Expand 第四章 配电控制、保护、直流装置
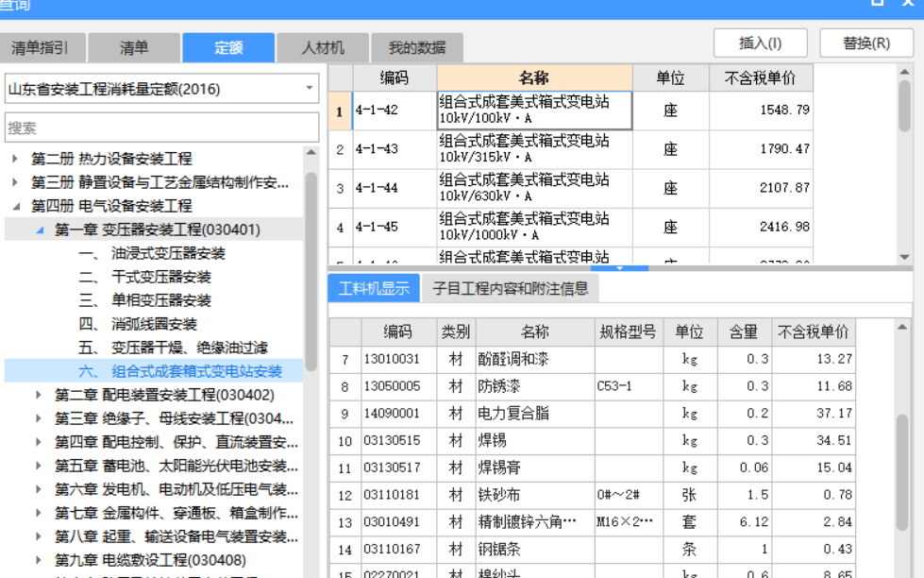 tap(39, 442)
